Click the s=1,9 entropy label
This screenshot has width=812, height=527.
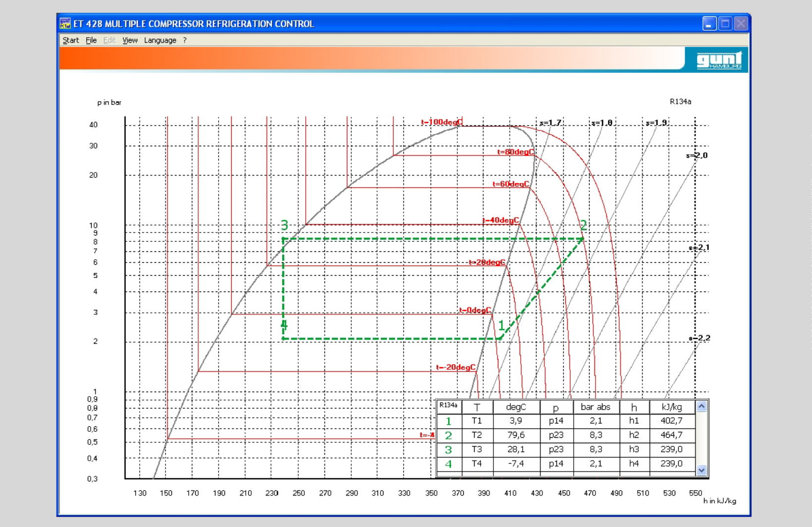(657, 123)
